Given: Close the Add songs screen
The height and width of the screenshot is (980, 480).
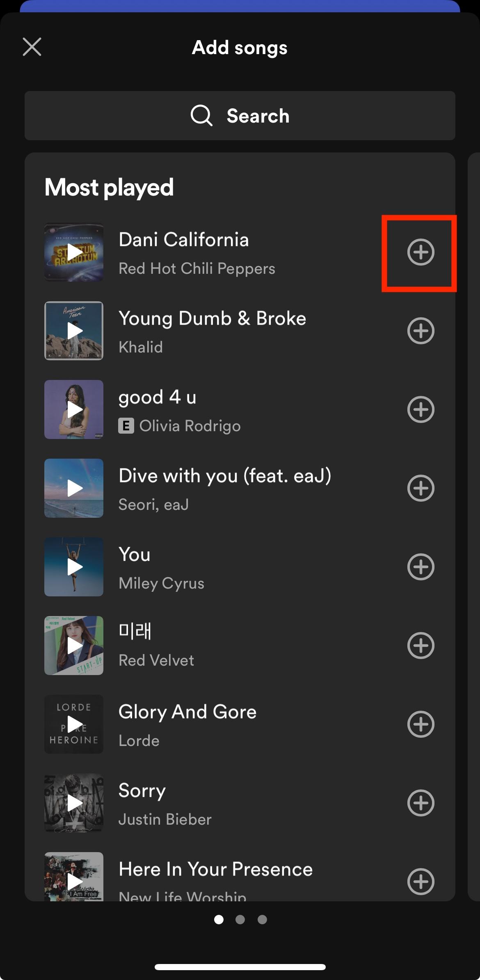Looking at the screenshot, I should 32,47.
